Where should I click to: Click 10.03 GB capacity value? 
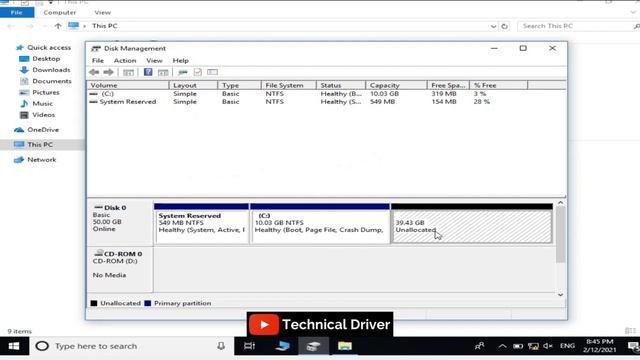(x=384, y=94)
